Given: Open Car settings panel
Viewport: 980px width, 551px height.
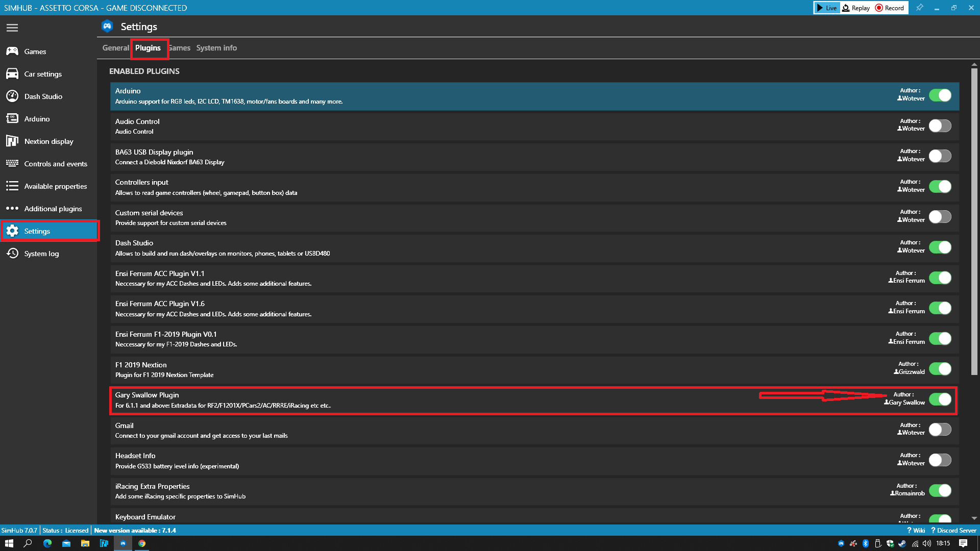Looking at the screenshot, I should coord(43,73).
